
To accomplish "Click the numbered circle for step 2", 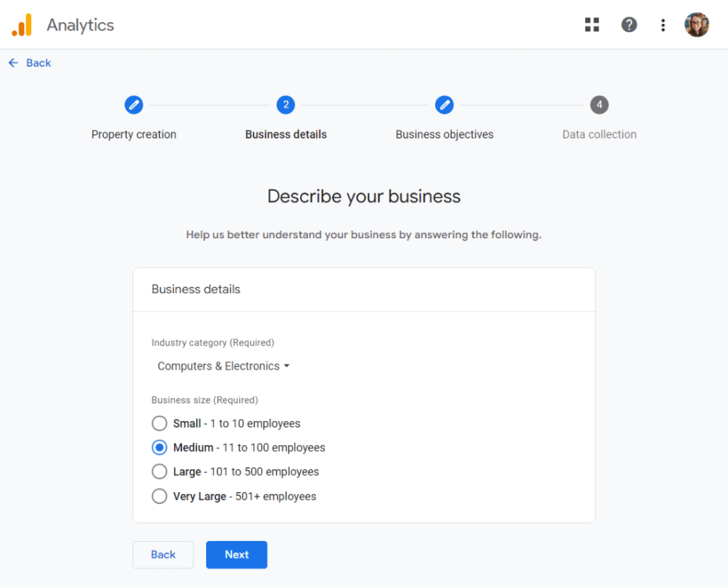I will click(286, 105).
